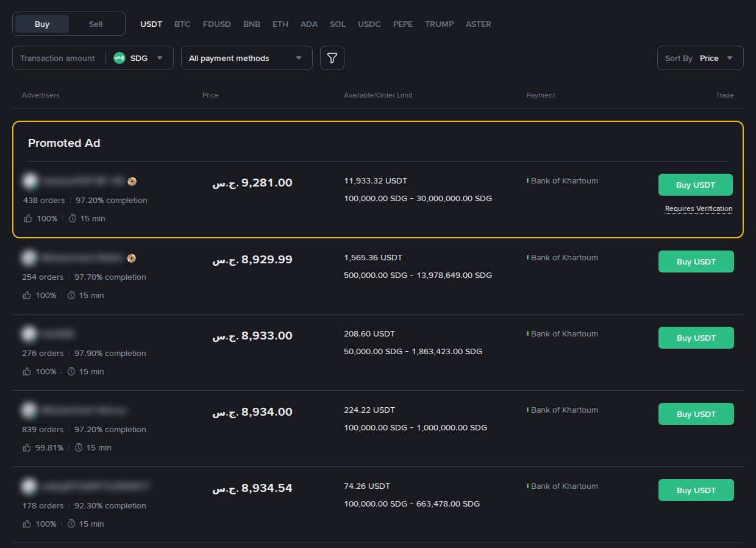Click Buy USDT for the 9,281.00 offer

pos(696,185)
